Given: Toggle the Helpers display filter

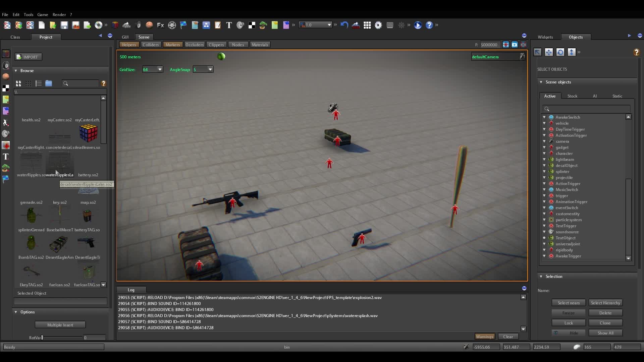Looking at the screenshot, I should [x=129, y=45].
